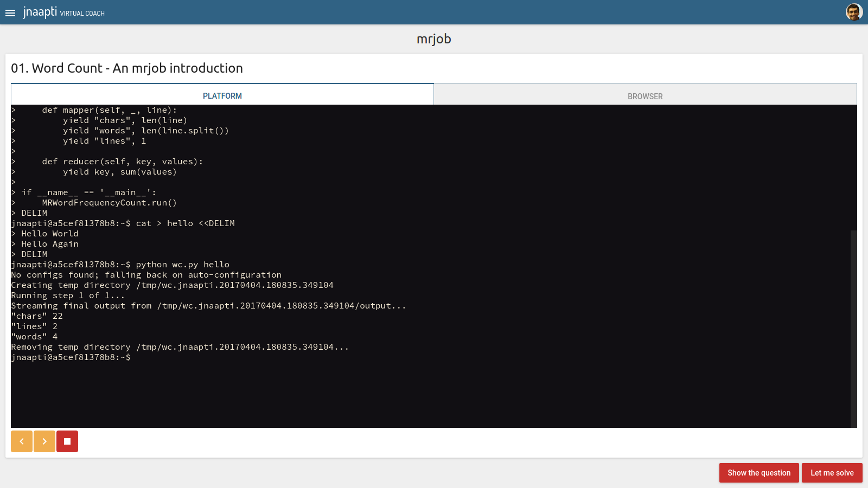This screenshot has width=868, height=488.
Task: Click the 'def mapper(self, _, line):' line
Action: 110,110
